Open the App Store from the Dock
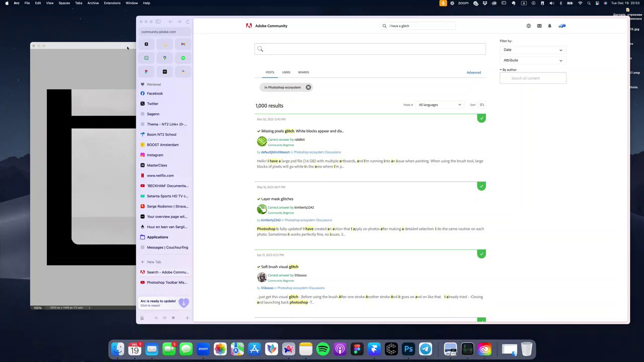 (x=255, y=349)
